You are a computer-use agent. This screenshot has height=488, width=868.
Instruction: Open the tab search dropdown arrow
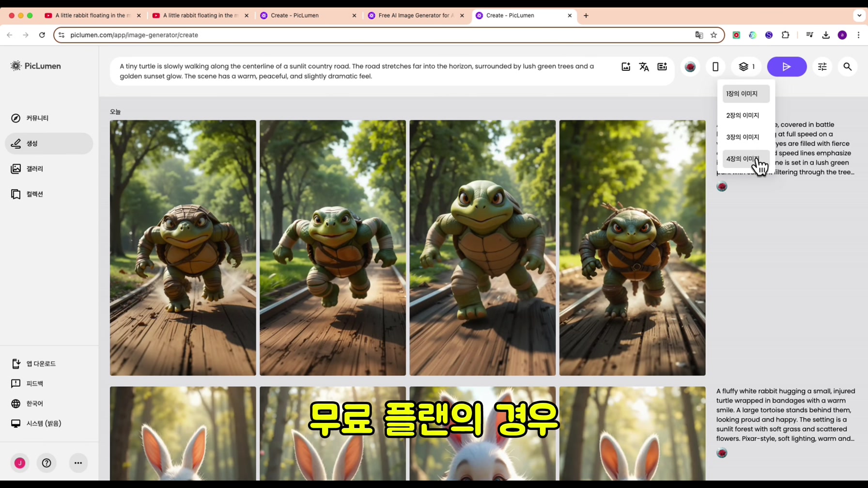coord(859,16)
